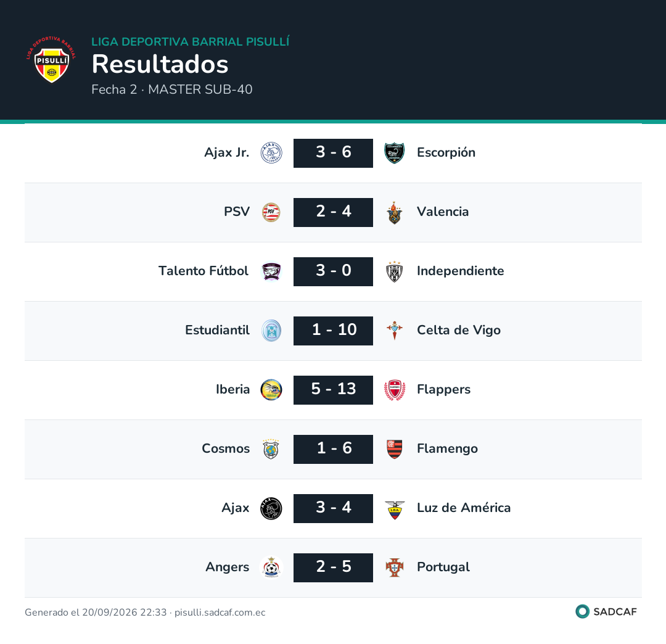Open the PSV club crest

(271, 212)
